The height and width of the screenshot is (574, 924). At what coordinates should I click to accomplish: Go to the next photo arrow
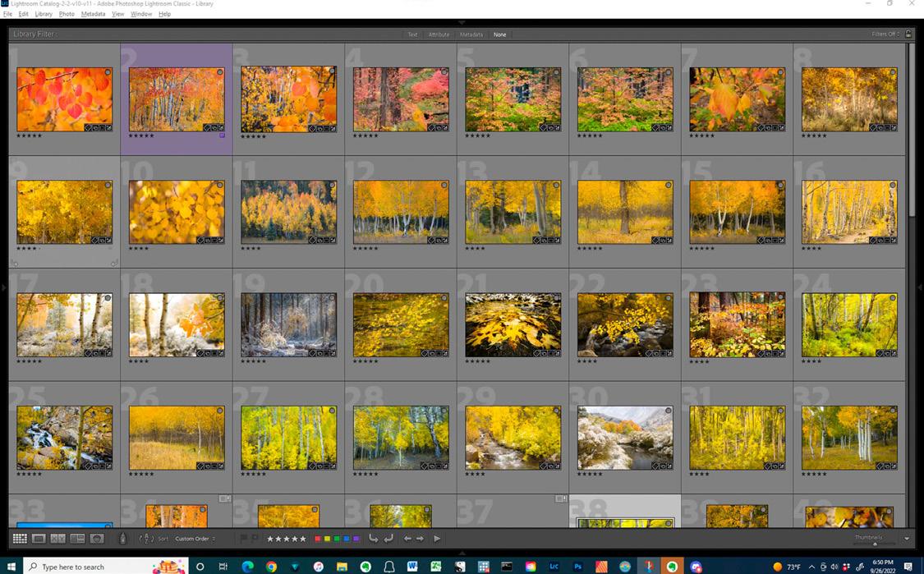[421, 539]
